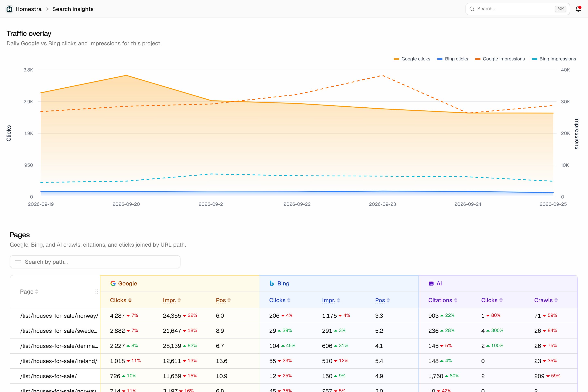Sort by the Page column
The width and height of the screenshot is (588, 392).
tap(29, 292)
